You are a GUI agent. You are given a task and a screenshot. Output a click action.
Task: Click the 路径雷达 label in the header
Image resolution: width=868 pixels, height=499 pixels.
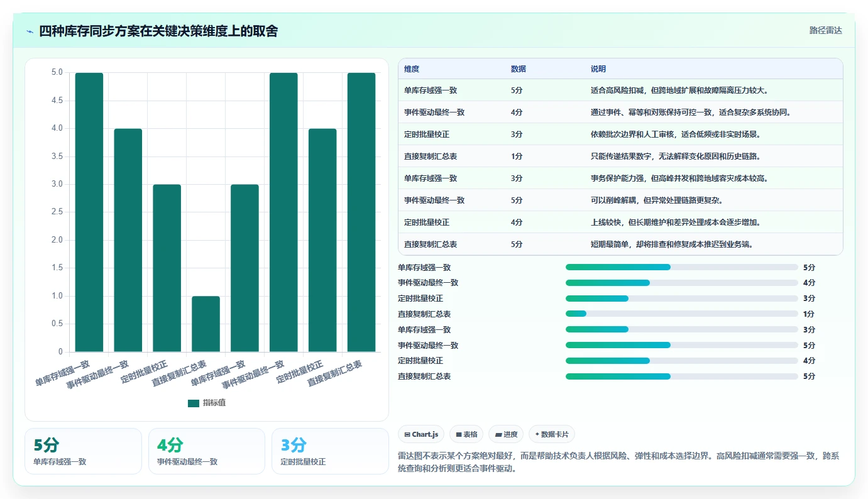825,30
